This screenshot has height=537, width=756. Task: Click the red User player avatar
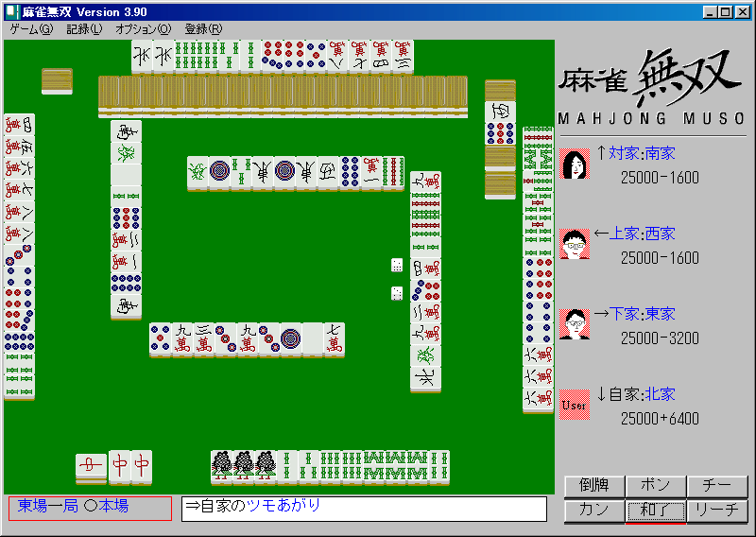point(575,405)
